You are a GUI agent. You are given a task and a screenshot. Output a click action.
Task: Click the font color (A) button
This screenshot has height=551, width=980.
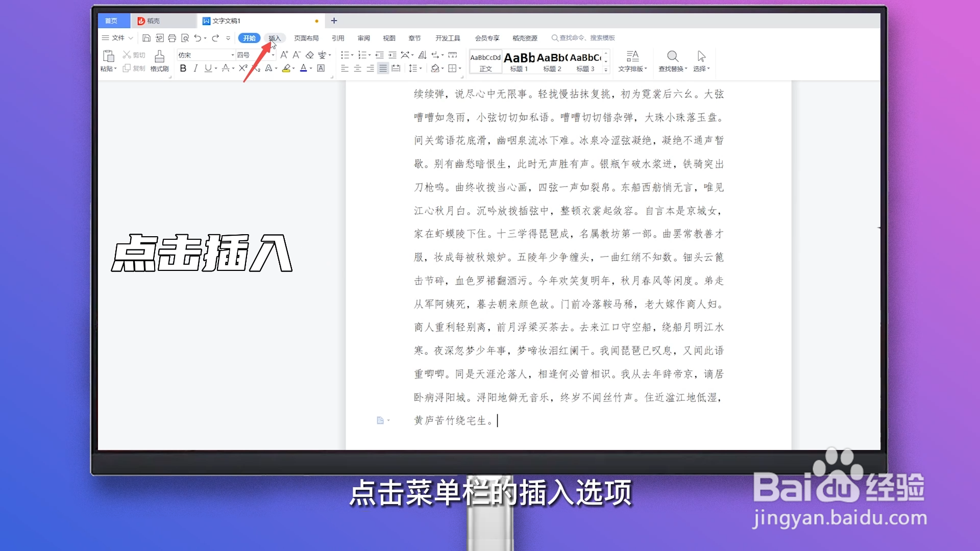point(304,68)
